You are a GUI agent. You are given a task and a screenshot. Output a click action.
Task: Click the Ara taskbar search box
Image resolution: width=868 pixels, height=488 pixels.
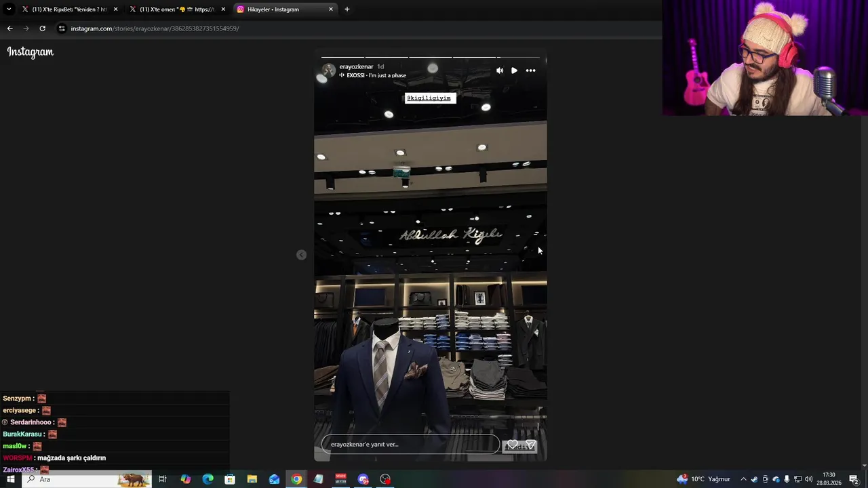(x=87, y=479)
